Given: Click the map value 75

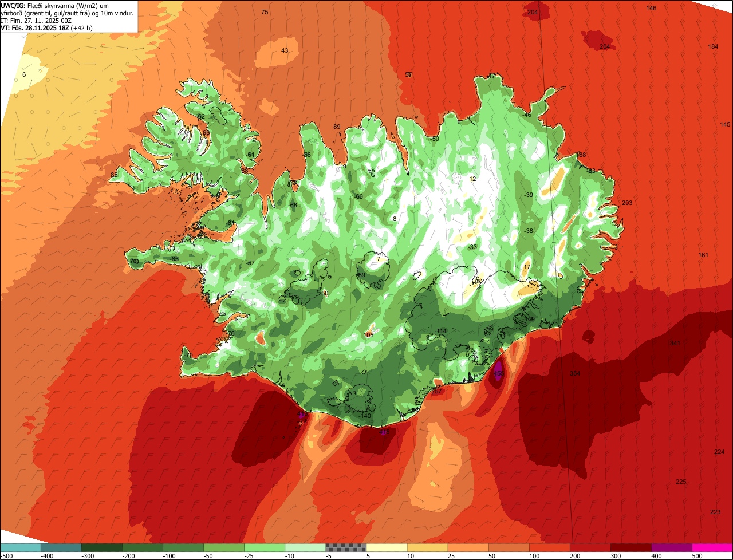Looking at the screenshot, I should pyautogui.click(x=265, y=12).
